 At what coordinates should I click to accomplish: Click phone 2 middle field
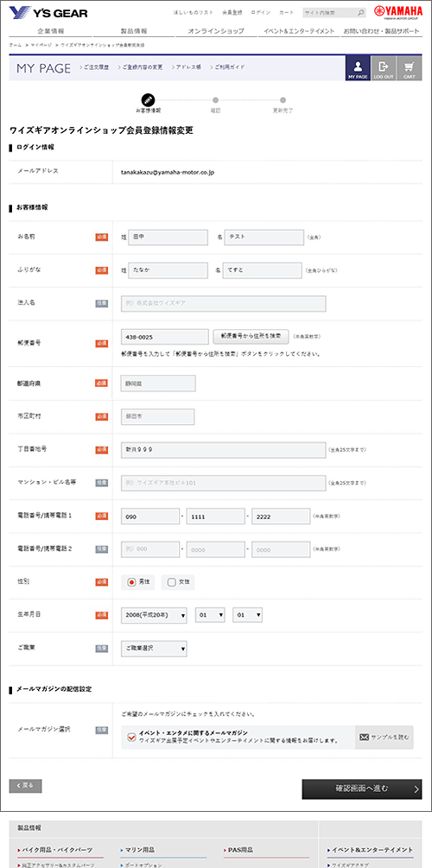(215, 549)
